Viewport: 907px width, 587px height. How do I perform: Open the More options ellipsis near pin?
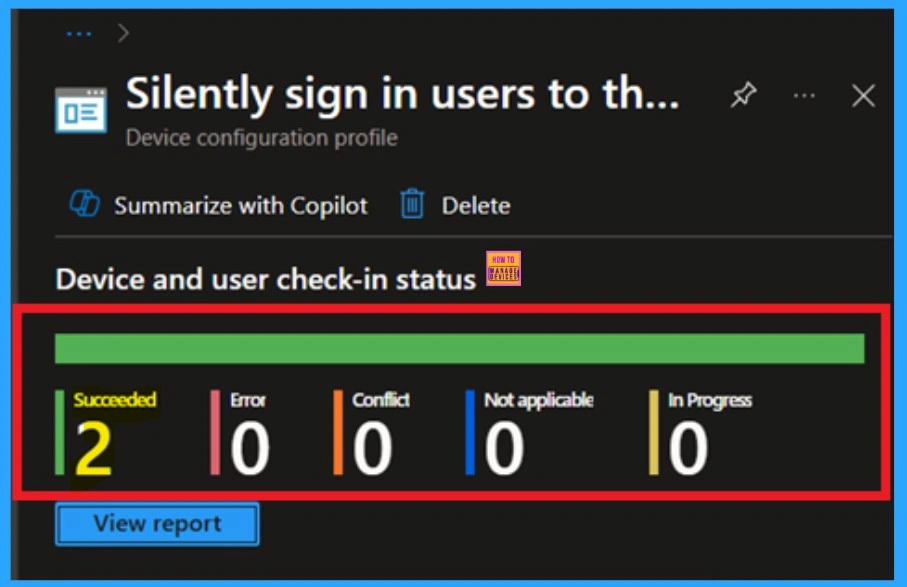pos(804,95)
